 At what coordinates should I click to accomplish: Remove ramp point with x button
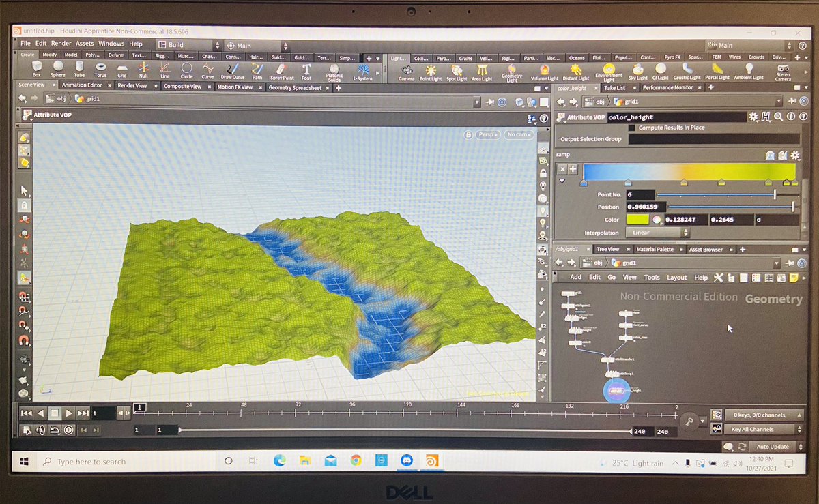(x=562, y=168)
